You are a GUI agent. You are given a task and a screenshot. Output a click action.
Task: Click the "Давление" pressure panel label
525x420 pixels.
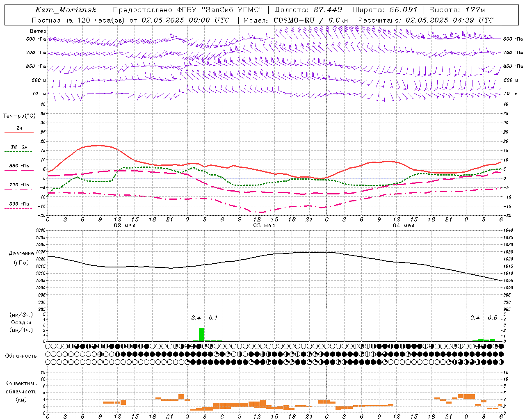(21, 253)
